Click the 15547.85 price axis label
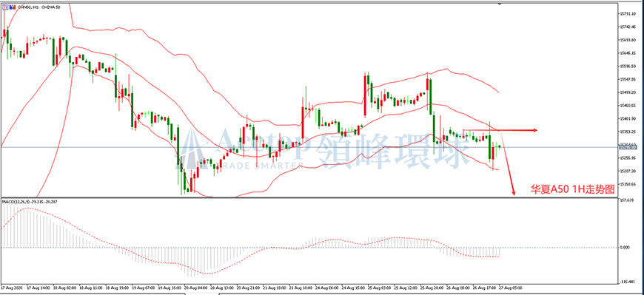The image size is (644, 295). pyautogui.click(x=627, y=79)
